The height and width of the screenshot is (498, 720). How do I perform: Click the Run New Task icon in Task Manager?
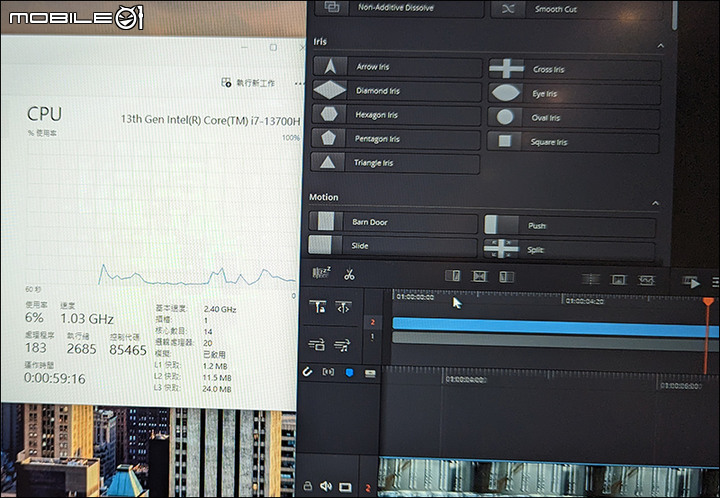pos(226,82)
